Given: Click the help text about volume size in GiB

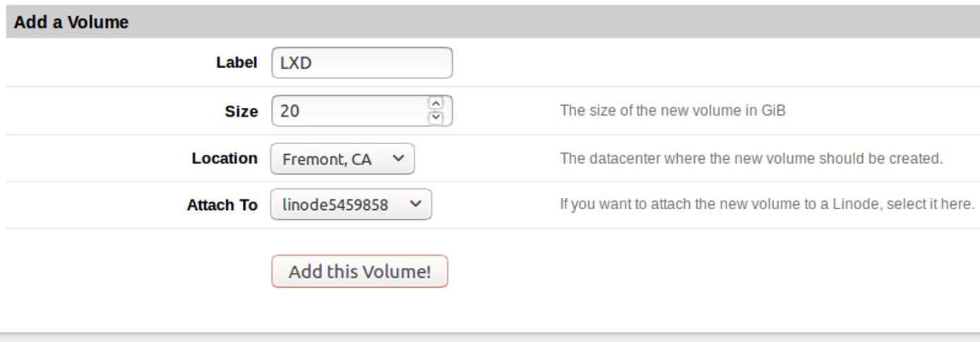Looking at the screenshot, I should click(672, 111).
